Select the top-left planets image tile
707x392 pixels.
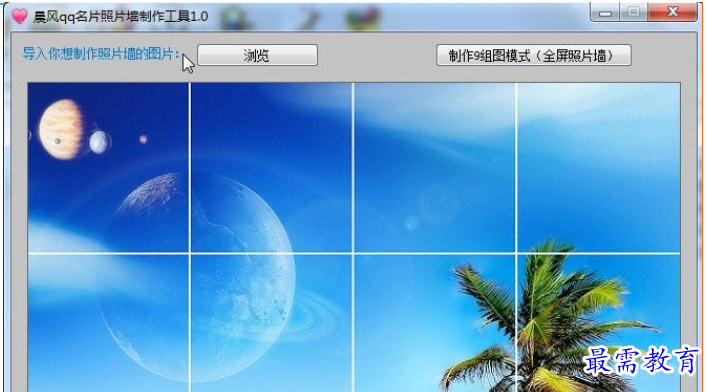108,167
